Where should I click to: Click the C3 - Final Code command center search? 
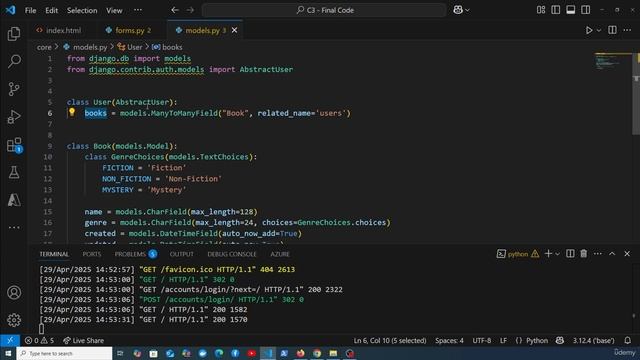tap(324, 10)
